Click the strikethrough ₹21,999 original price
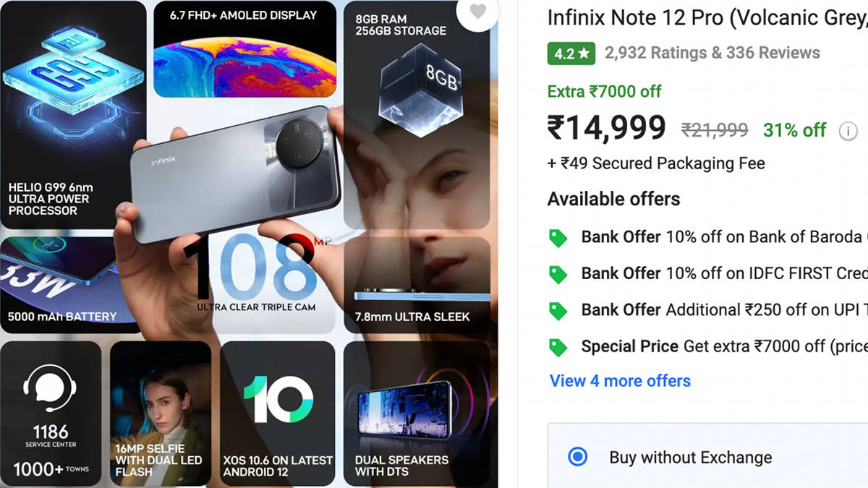The width and height of the screenshot is (868, 488). (x=713, y=130)
